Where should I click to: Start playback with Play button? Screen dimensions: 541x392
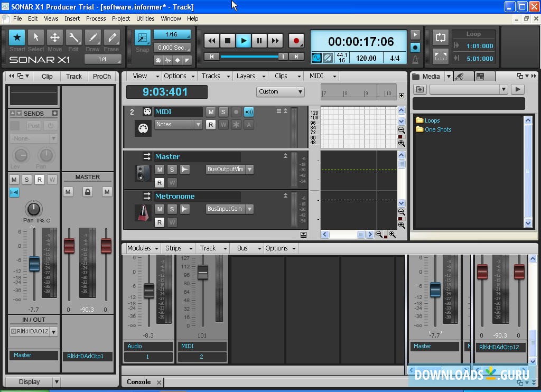[x=244, y=41]
